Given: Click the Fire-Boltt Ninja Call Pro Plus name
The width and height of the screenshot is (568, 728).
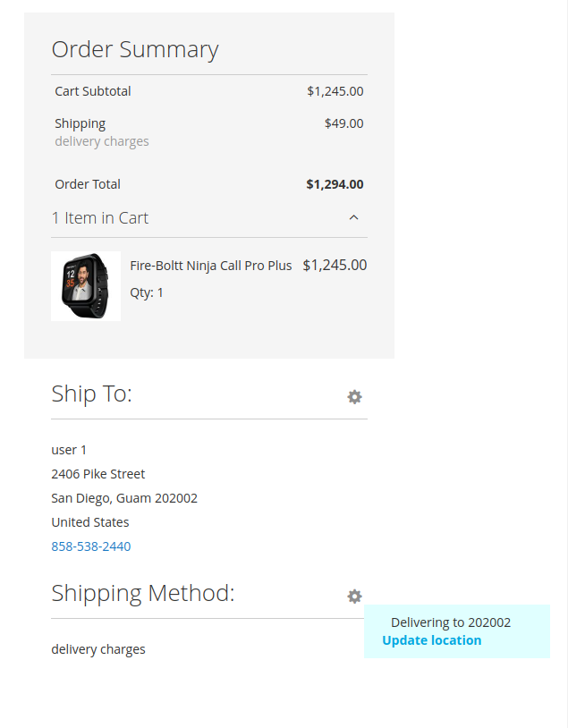Looking at the screenshot, I should click(211, 266).
